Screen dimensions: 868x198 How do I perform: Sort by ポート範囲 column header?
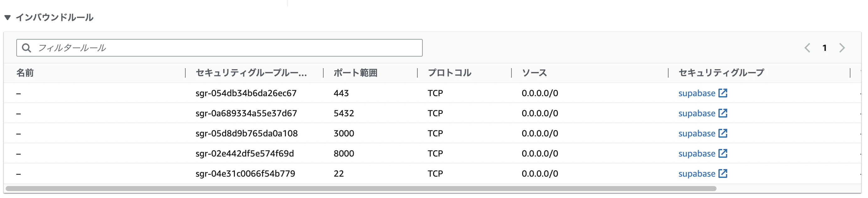[x=355, y=73]
